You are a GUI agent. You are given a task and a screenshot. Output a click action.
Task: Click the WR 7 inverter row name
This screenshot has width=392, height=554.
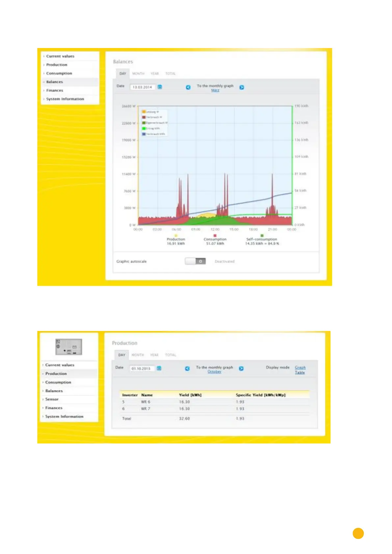pos(145,409)
